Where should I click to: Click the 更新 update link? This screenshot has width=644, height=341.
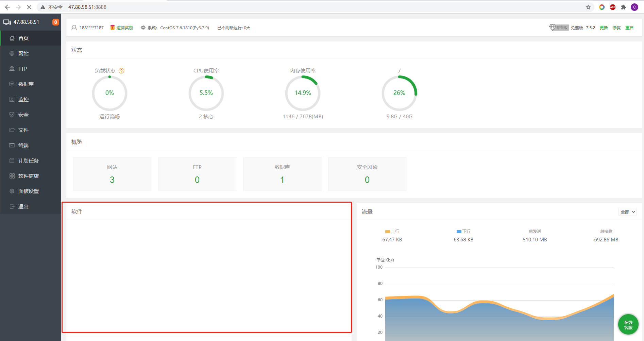(x=604, y=28)
